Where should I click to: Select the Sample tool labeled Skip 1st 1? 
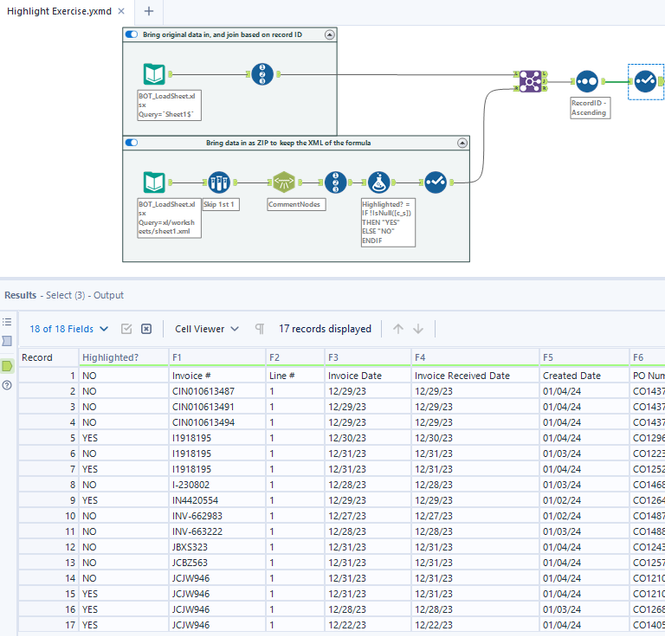click(219, 182)
